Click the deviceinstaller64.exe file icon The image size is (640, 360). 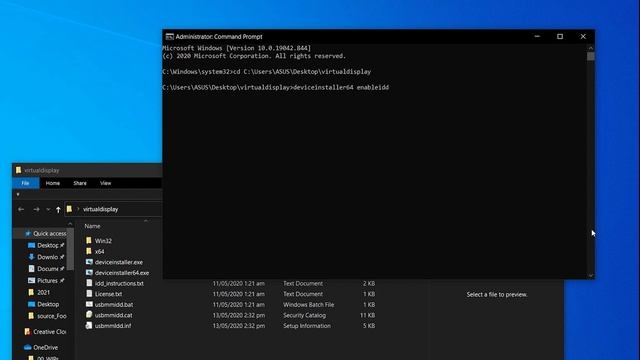[x=89, y=272]
